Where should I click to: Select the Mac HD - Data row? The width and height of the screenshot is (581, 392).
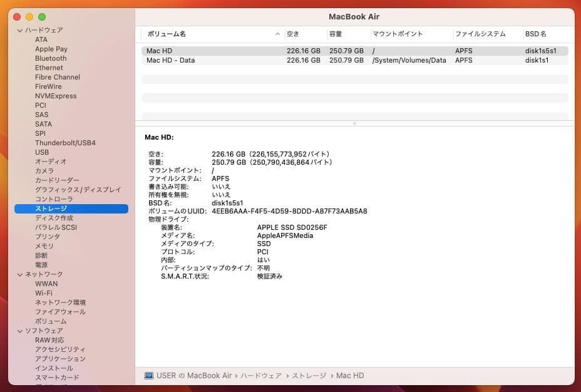click(354, 60)
